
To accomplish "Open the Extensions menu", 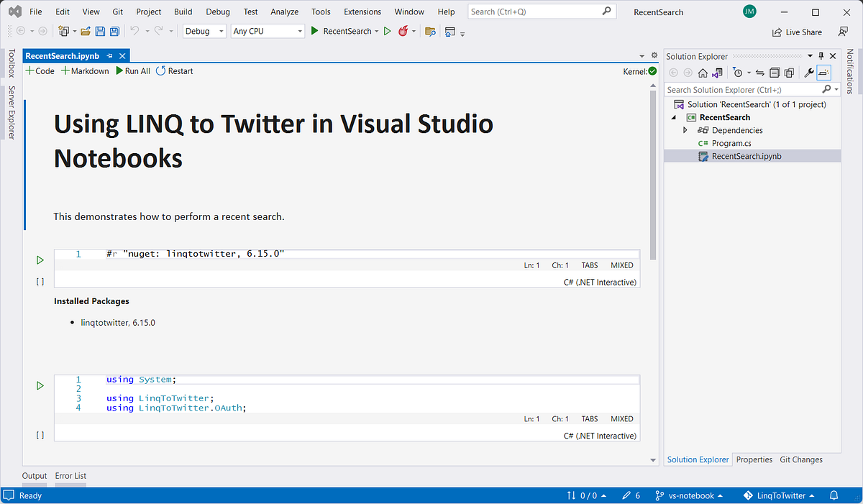I will click(362, 12).
